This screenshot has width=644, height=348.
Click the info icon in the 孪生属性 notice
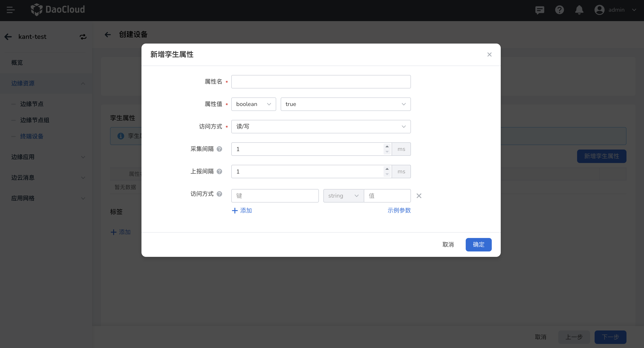click(x=121, y=136)
